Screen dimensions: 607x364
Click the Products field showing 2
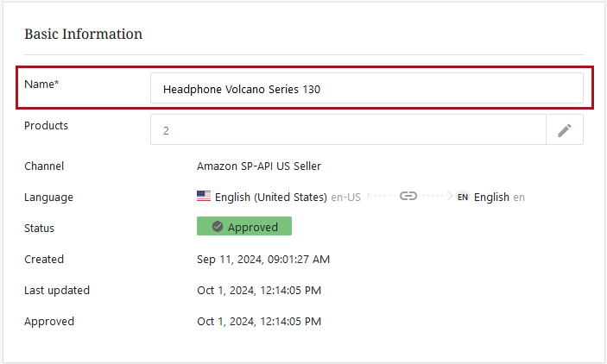tap(348, 130)
